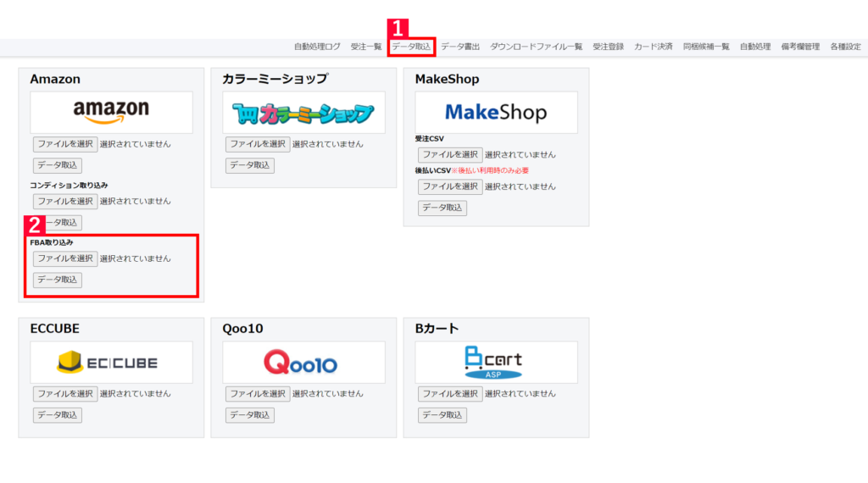868x483 pixels.
Task: Click the Bcart ASP logo image
Action: (496, 363)
